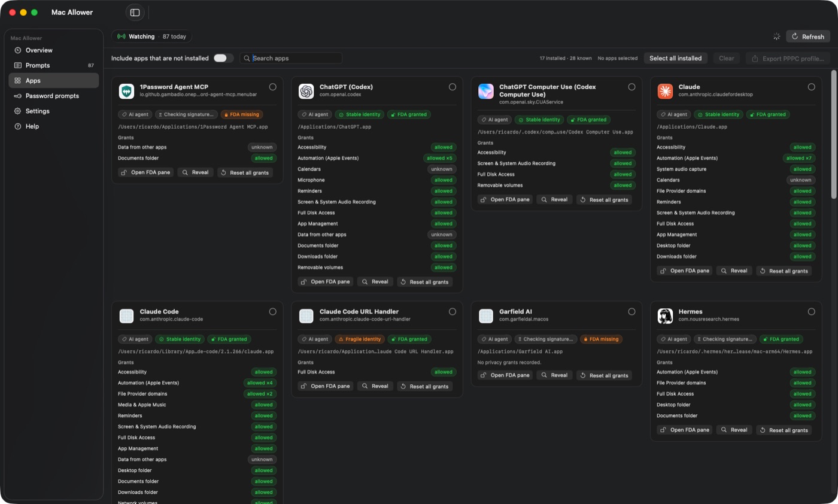The image size is (838, 504).
Task: Open Password prompts in the sidebar
Action: (x=54, y=96)
